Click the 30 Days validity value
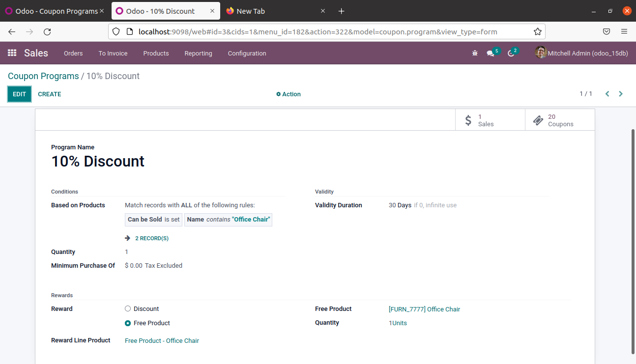Screen dimensions: 636x364 point(400,205)
